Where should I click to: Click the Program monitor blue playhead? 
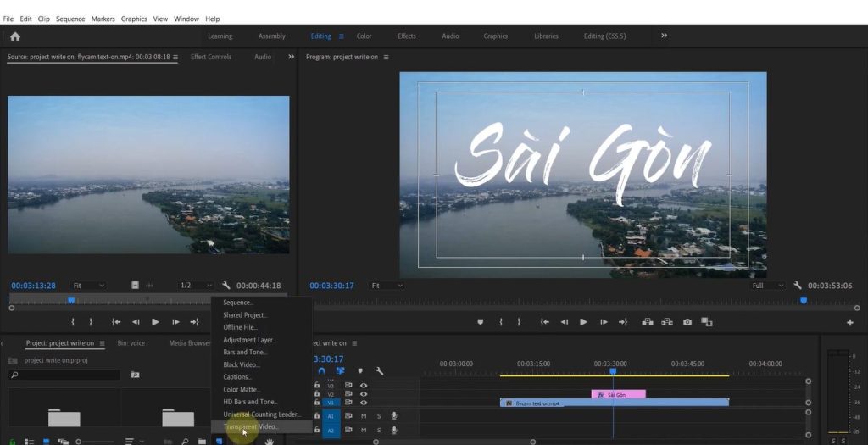[x=804, y=300]
